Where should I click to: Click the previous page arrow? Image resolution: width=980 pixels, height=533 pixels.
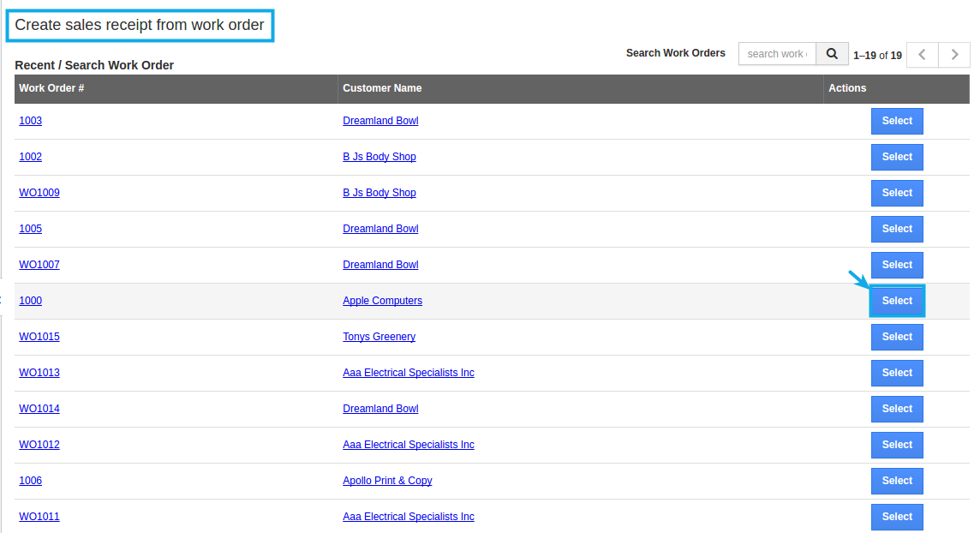[922, 54]
